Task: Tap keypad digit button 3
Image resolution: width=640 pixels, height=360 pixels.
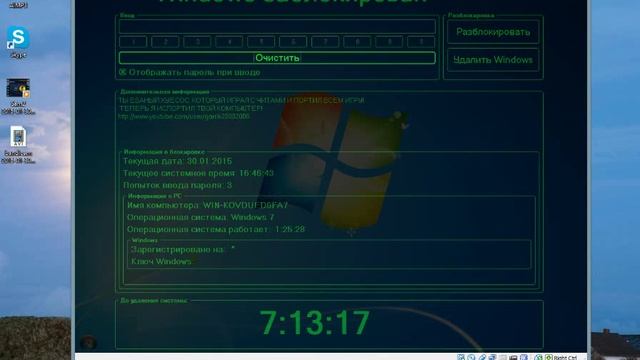Action: tap(197, 42)
